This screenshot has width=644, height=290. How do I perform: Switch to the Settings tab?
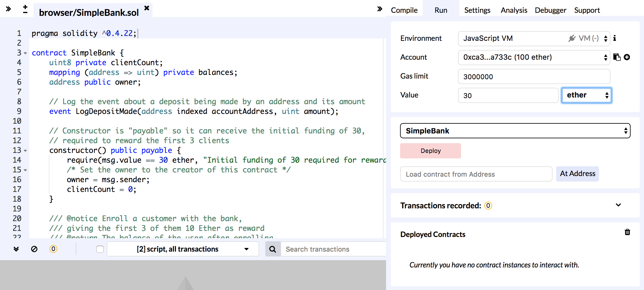tap(477, 10)
